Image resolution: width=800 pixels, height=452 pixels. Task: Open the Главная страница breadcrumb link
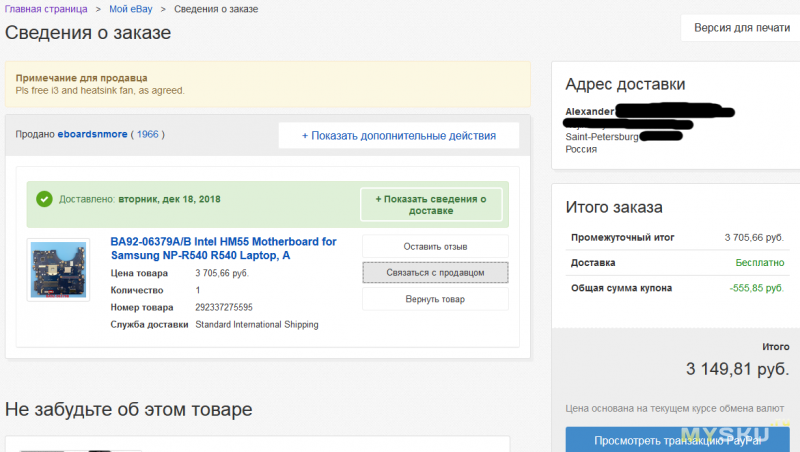coord(46,9)
